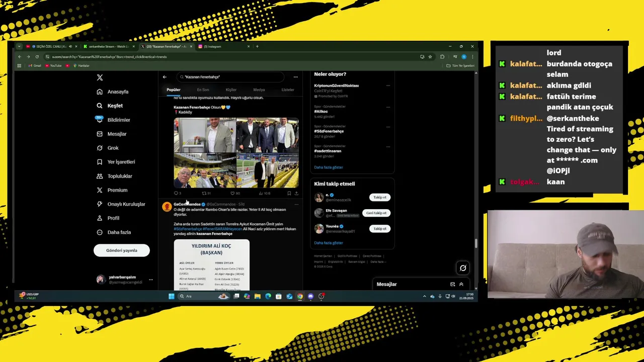Focus the "Kazanan Fenerbahçe" search field

(230, 77)
